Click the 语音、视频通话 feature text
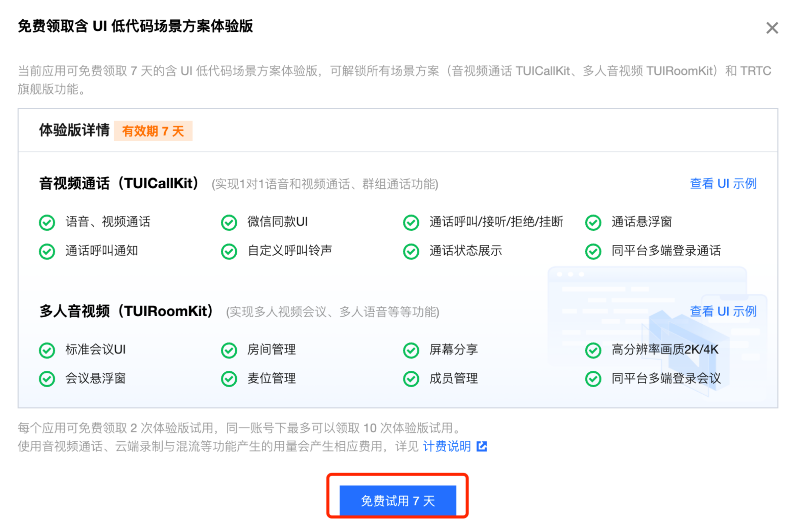Screen dimensions: 796x532 [108, 222]
